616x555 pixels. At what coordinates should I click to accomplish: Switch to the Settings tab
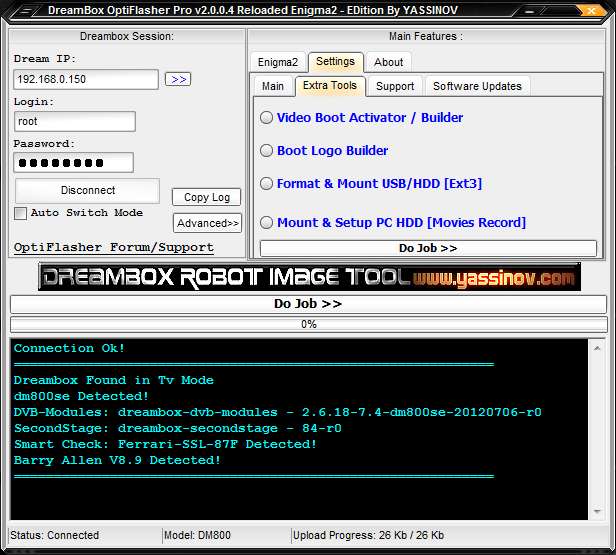tap(336, 61)
